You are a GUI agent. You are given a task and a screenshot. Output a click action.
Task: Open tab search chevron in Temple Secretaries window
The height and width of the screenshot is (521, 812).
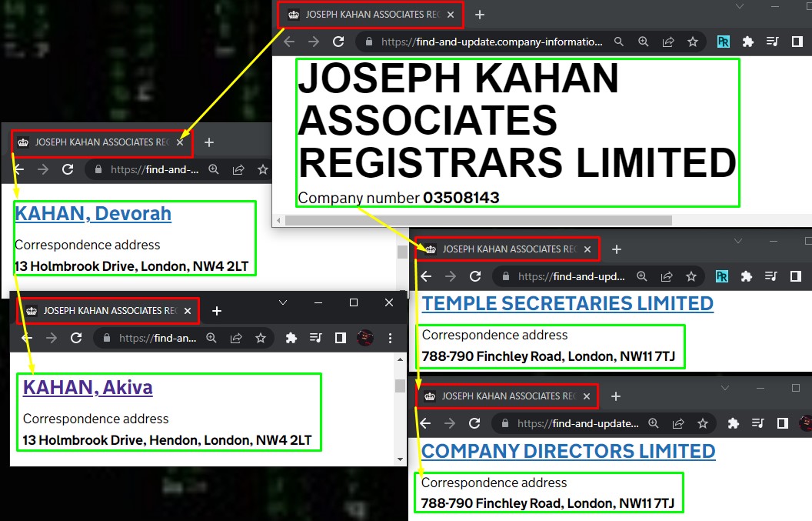[738, 241]
